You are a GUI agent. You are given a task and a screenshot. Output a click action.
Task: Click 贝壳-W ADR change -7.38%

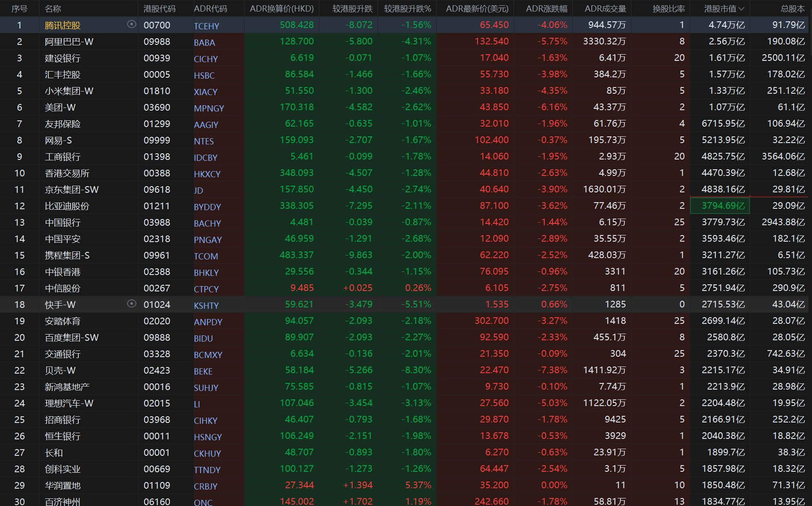tap(552, 370)
